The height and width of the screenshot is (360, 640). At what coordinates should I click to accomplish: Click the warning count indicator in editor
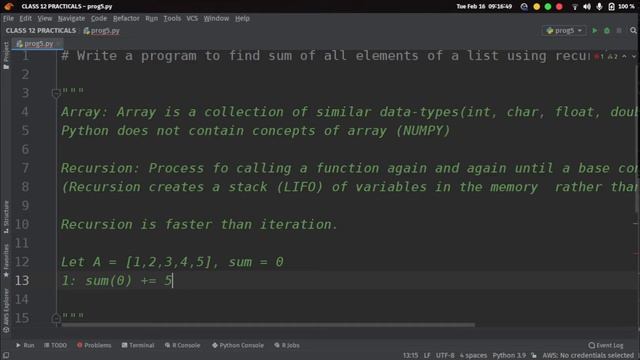(x=613, y=56)
